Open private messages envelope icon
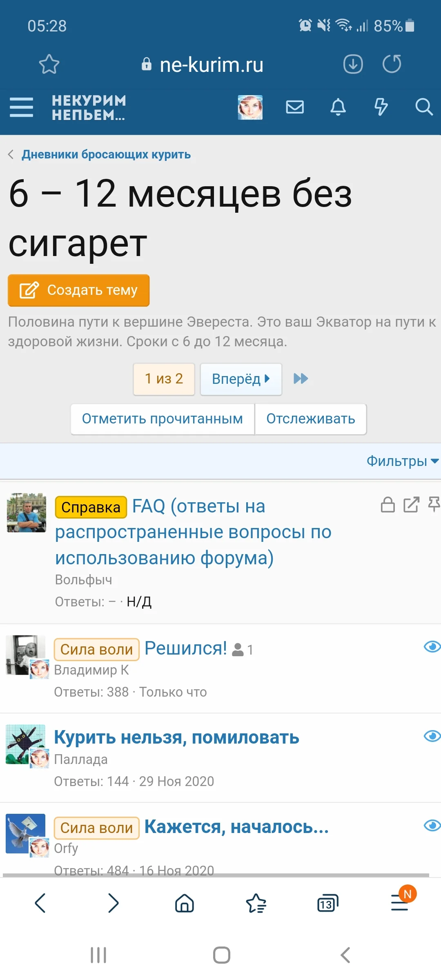The width and height of the screenshot is (441, 980). click(295, 107)
